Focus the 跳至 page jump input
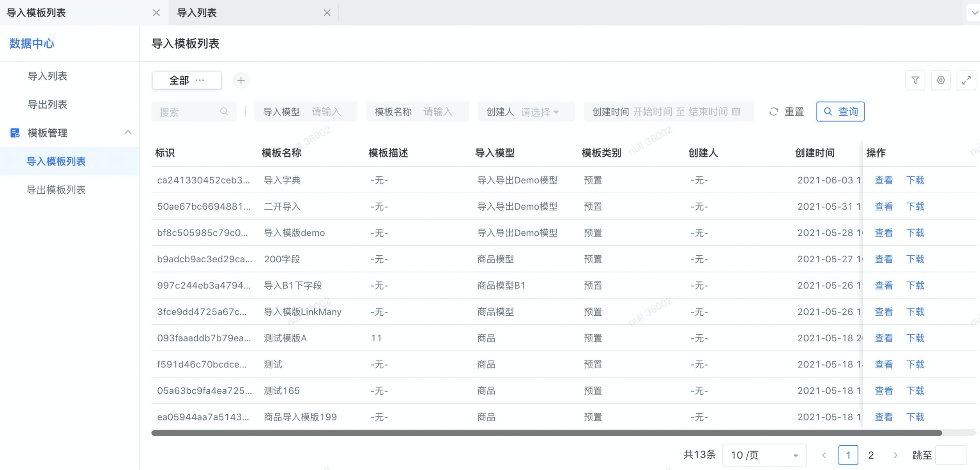Screen dimensions: 980x470 tap(951, 455)
